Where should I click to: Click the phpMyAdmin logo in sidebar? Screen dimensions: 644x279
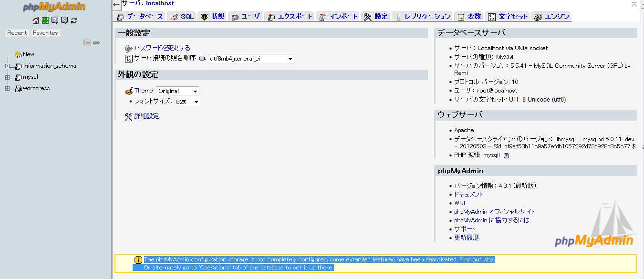click(54, 7)
